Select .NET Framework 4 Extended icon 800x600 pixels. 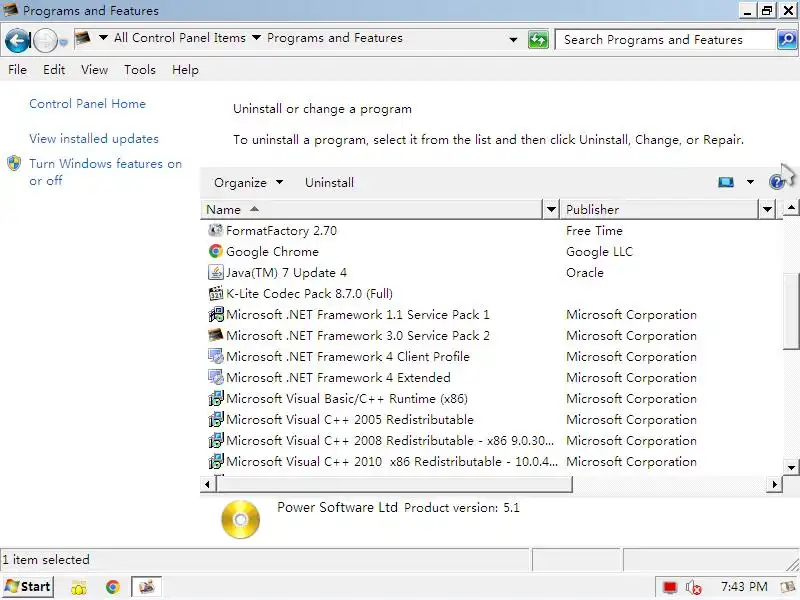pos(215,377)
